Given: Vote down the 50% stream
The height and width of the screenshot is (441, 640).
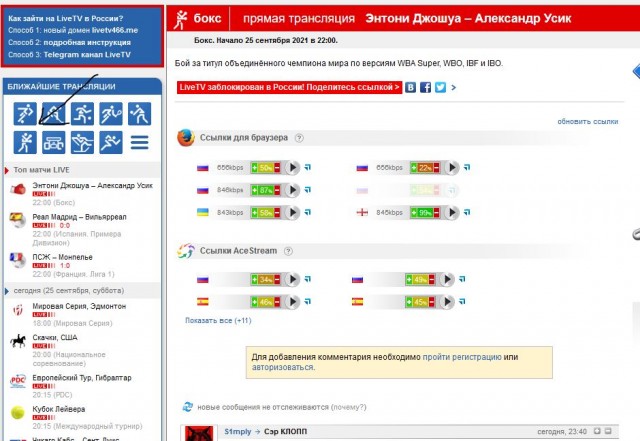Looking at the screenshot, I should (277, 168).
